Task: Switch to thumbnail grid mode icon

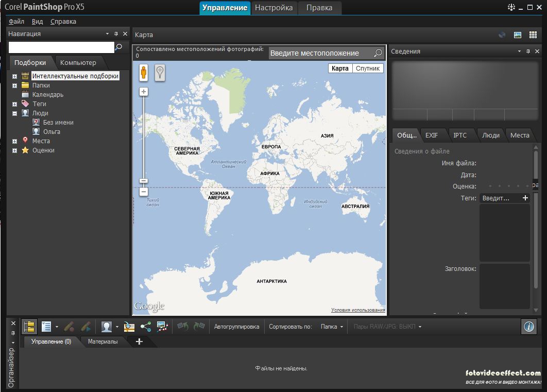Action: coord(533,35)
